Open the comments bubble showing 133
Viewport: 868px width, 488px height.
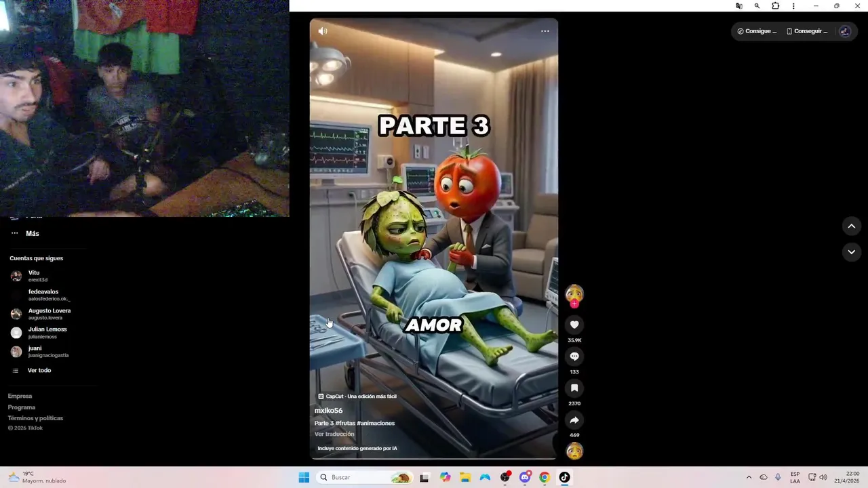point(574,357)
